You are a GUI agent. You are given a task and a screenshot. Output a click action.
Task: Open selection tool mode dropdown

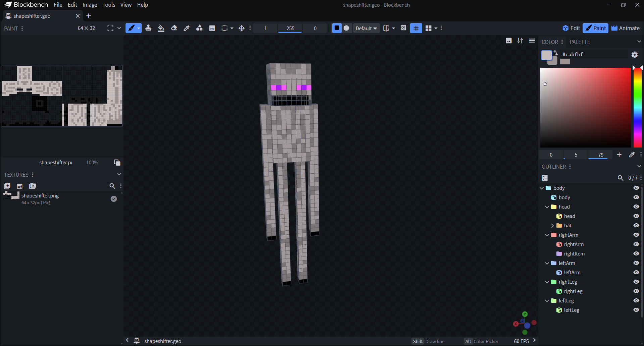pos(232,28)
